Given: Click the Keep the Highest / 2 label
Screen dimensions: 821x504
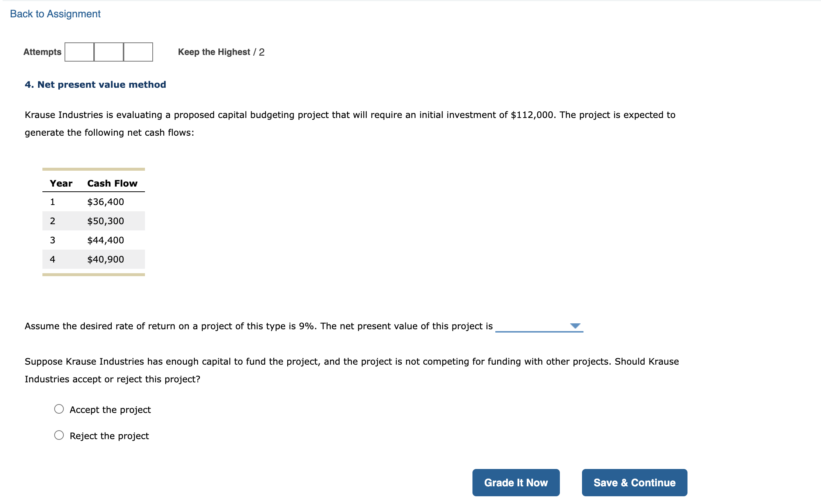Looking at the screenshot, I should click(221, 52).
